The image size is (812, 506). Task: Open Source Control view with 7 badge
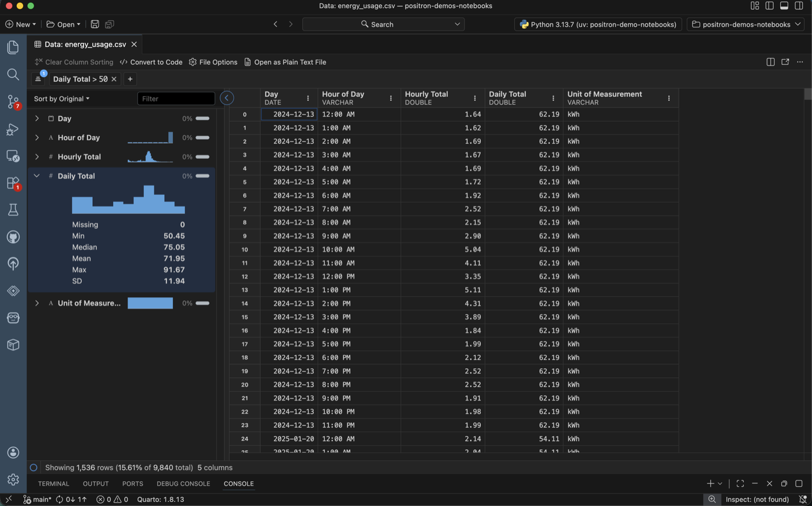tap(13, 102)
